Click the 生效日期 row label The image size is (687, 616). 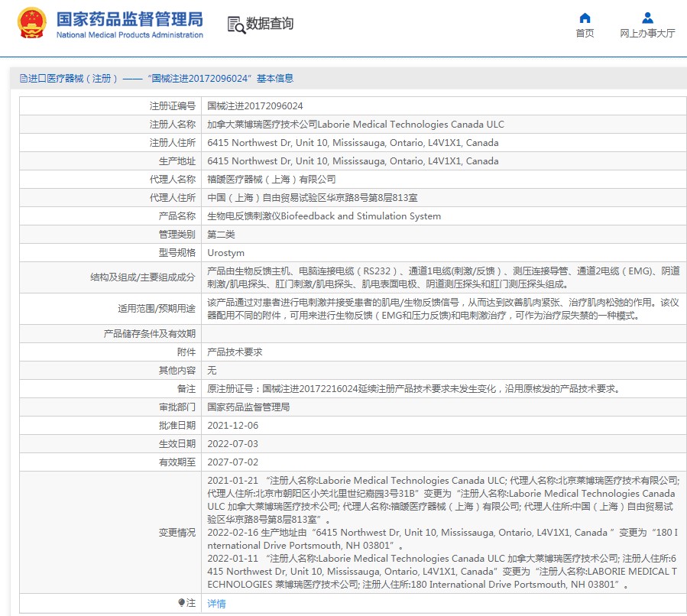[177, 444]
